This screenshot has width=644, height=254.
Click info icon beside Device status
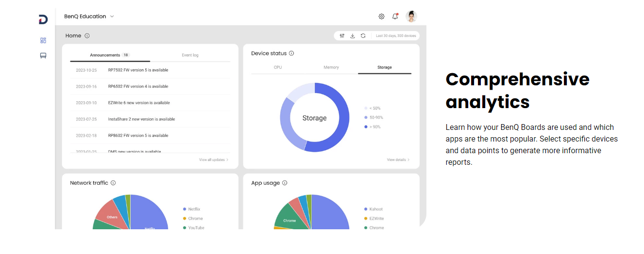click(291, 53)
